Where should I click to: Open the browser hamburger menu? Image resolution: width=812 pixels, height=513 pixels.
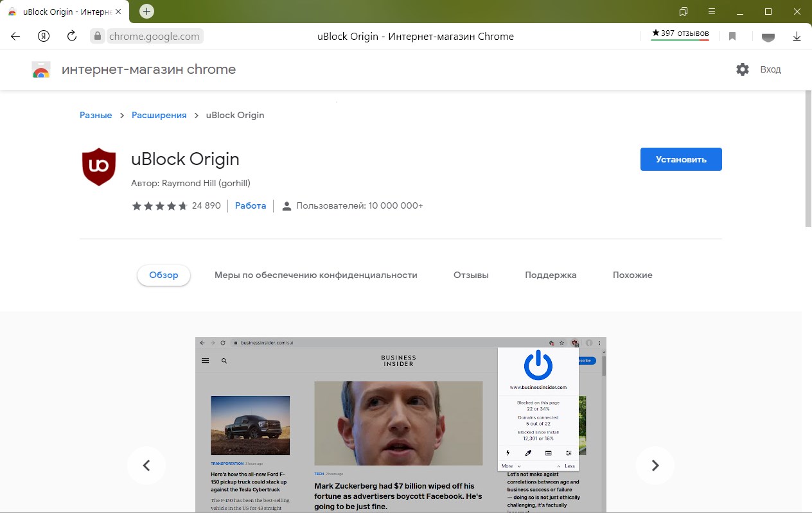point(712,12)
